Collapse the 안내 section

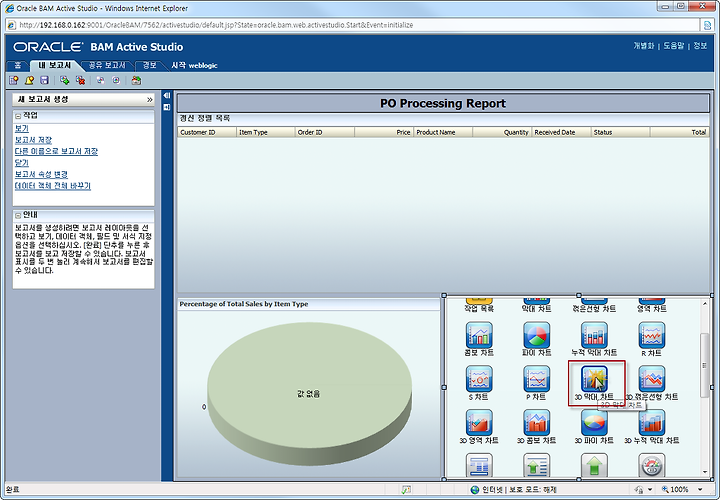click(18, 215)
